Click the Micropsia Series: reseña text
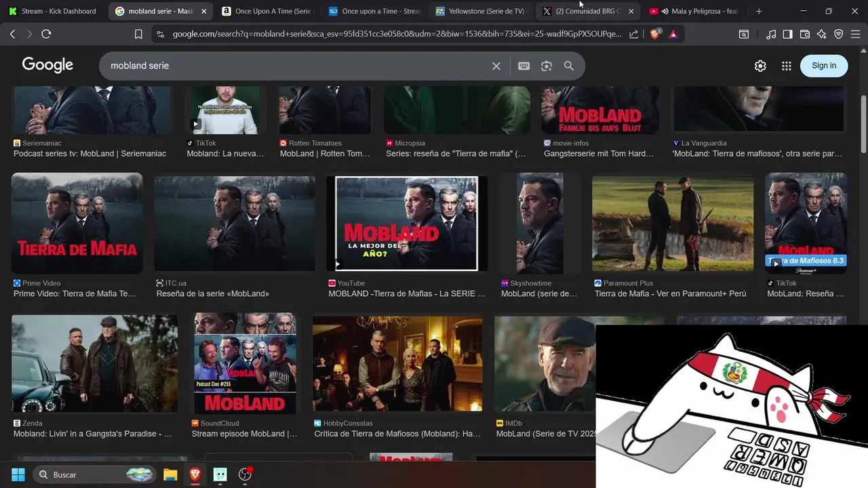 pyautogui.click(x=456, y=154)
